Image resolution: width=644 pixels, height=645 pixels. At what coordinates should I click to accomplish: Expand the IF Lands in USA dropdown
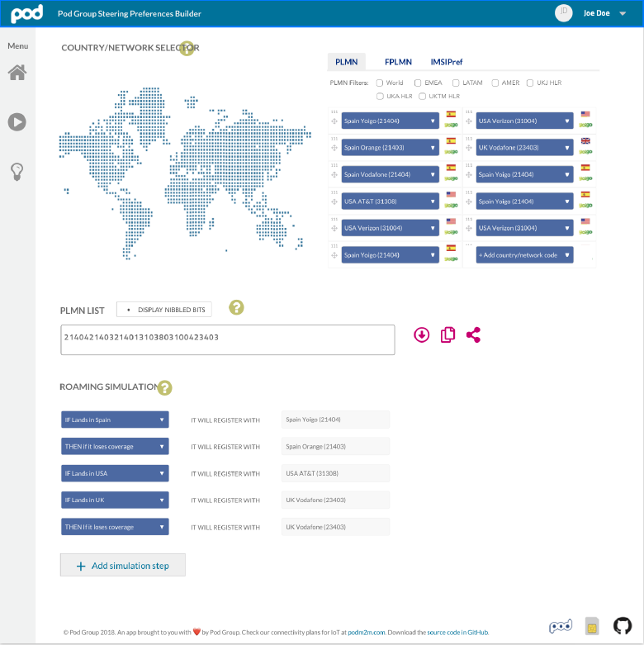point(115,473)
